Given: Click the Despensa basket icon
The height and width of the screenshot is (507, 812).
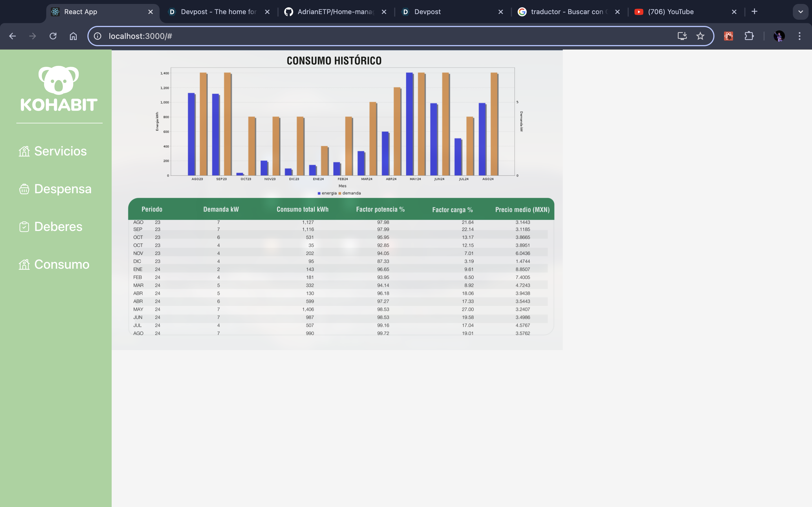Looking at the screenshot, I should 24,189.
